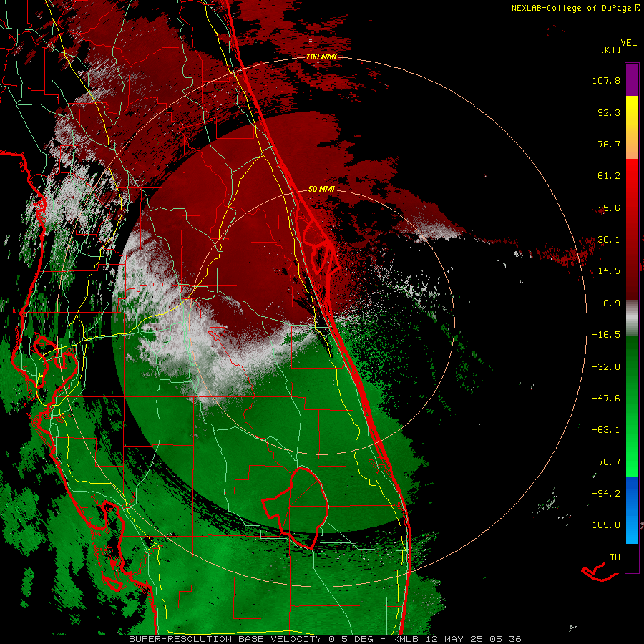Screen dimensions: 644x644
Task: Click the 14.5 value on velocity scale
Action: (609, 271)
